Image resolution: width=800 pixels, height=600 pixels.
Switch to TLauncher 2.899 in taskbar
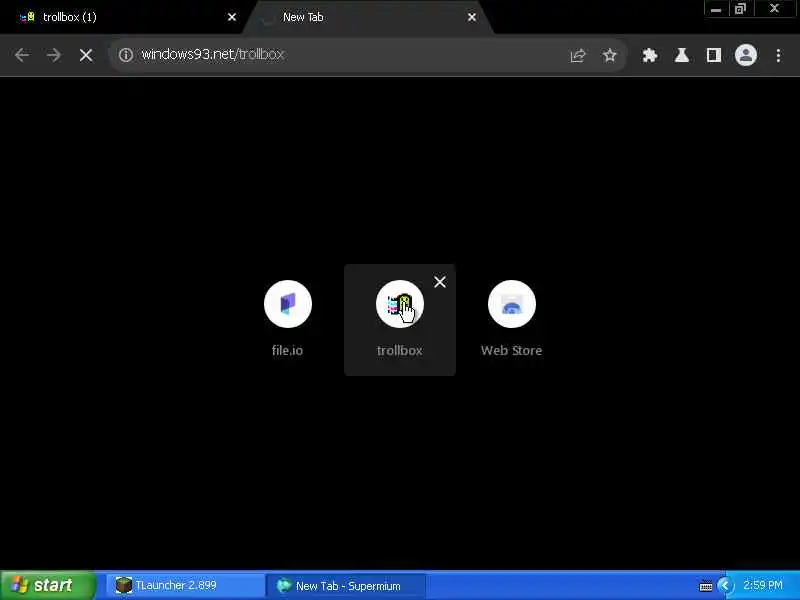[186, 586]
